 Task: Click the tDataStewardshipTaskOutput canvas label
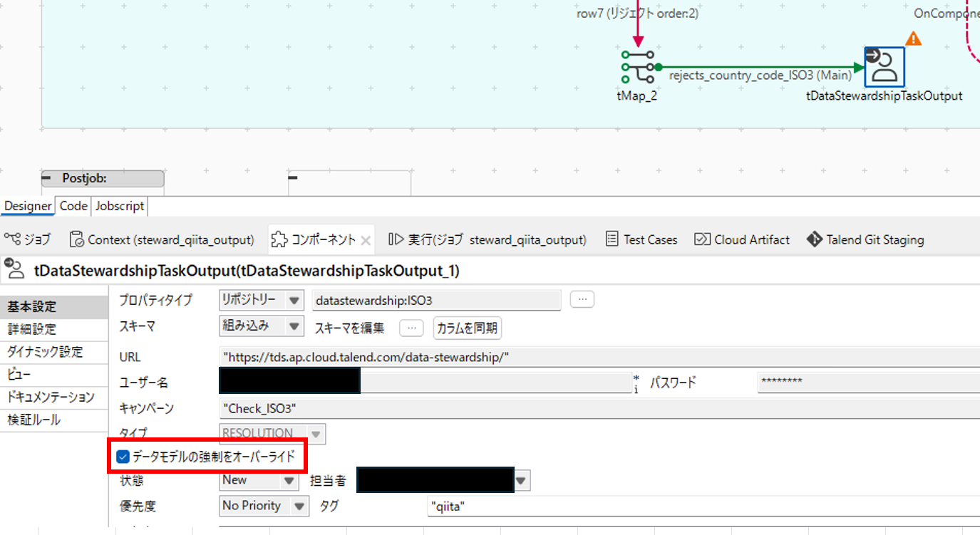[x=884, y=95]
